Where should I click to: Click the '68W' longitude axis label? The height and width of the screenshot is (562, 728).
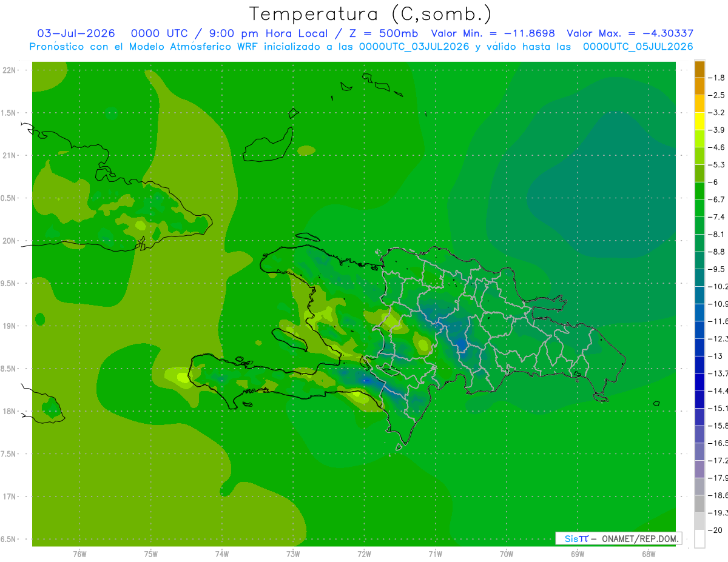tap(649, 554)
